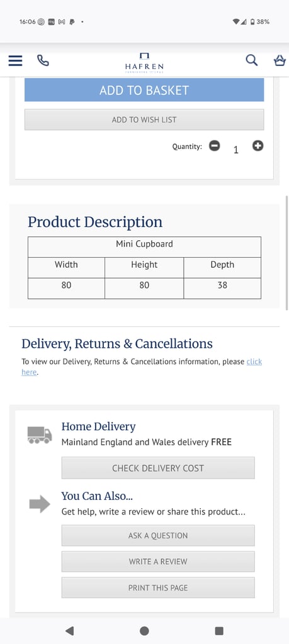Select the quantity value field

(236, 150)
